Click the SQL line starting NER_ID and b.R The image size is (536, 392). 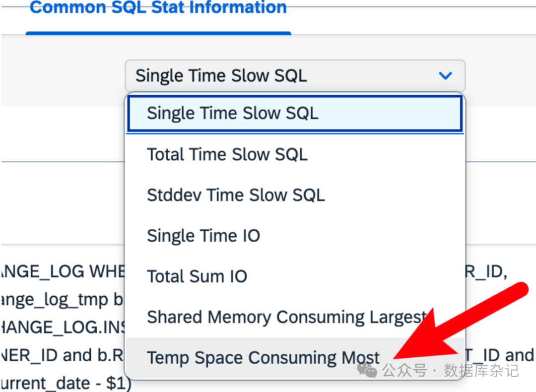[x=63, y=356]
